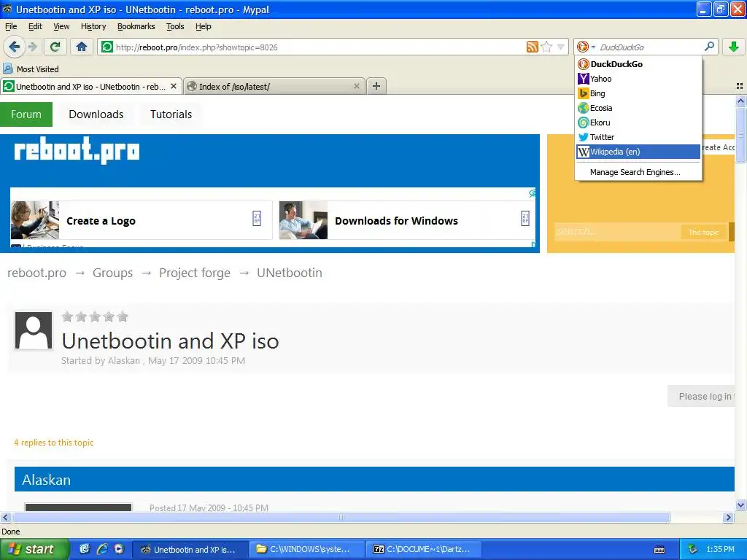Click the topic starter avatar image
The image size is (747, 560).
pos(34,330)
